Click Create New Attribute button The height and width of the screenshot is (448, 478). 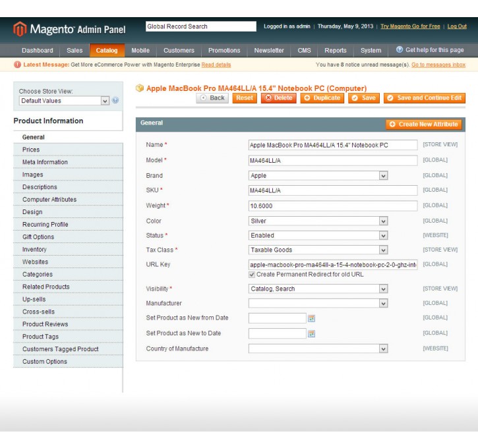pos(424,125)
